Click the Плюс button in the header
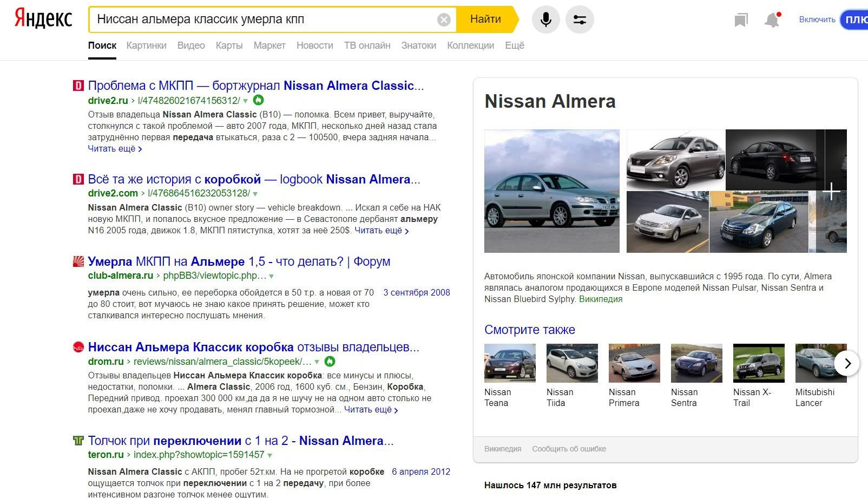This screenshot has width=868, height=498. coord(855,19)
